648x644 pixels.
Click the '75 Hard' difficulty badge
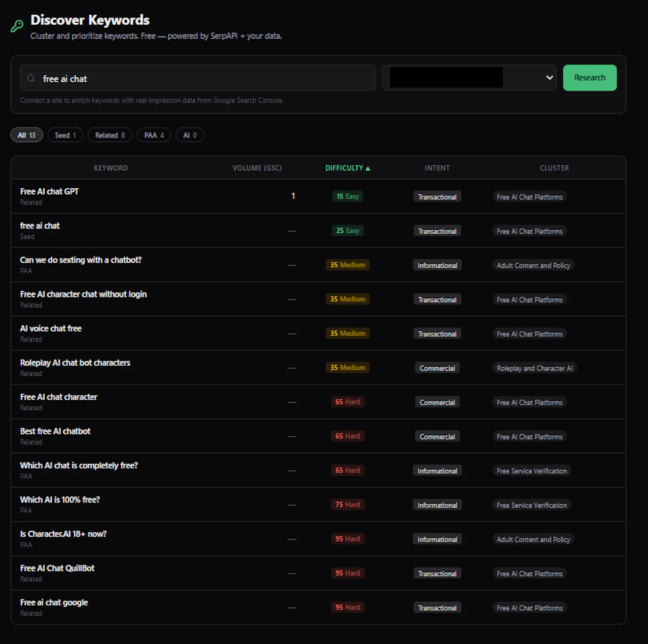347,505
